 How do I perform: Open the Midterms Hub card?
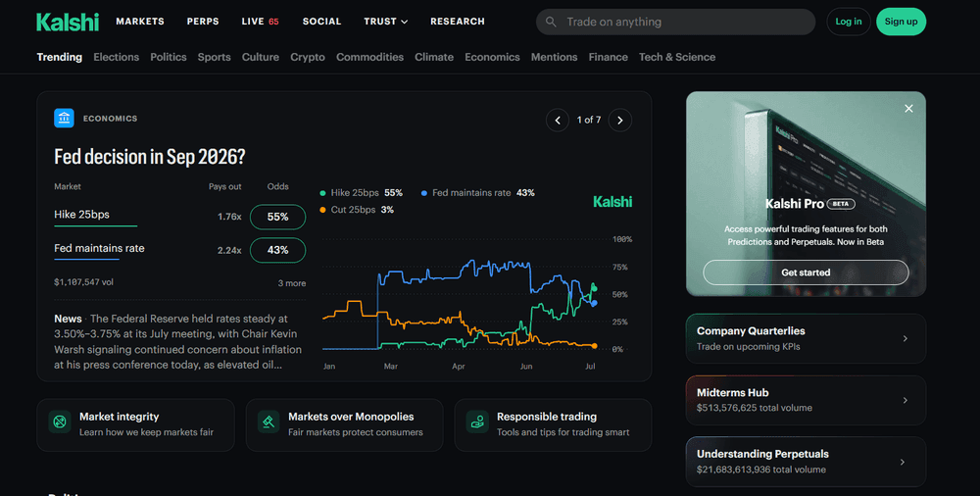pyautogui.click(x=806, y=400)
